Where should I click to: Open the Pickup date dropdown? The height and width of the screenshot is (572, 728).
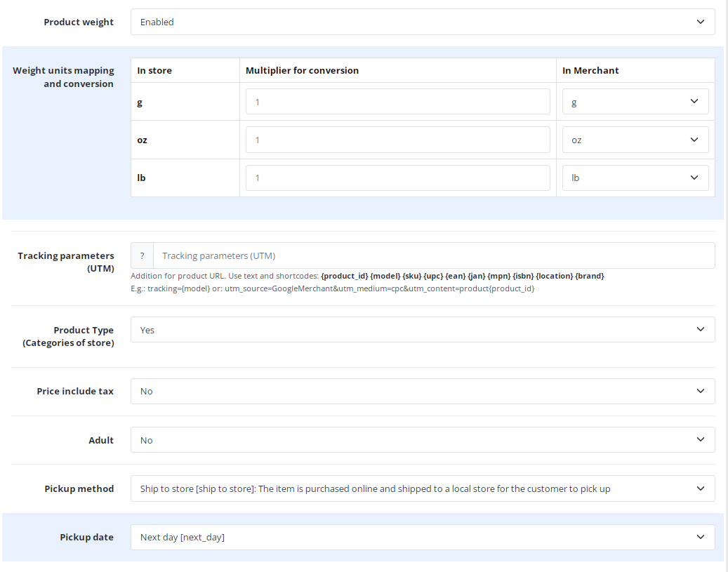tap(423, 537)
